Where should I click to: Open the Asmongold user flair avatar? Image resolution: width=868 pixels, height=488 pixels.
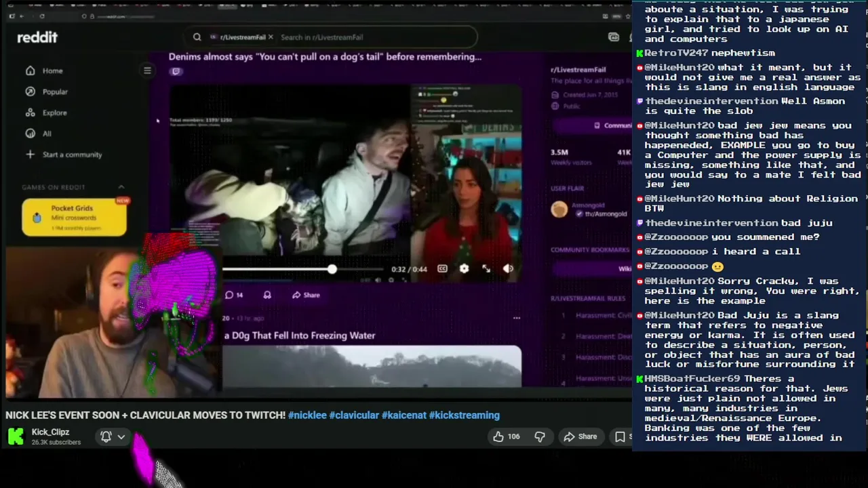559,209
